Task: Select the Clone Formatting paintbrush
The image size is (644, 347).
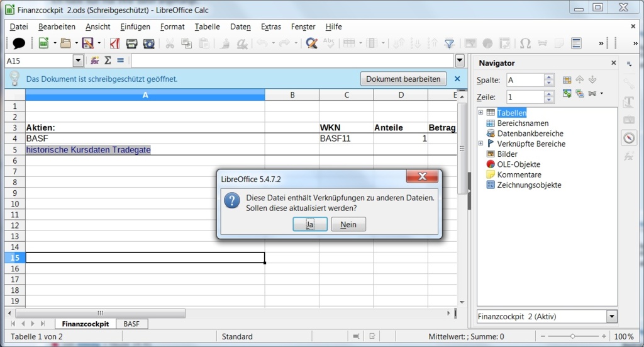Action: 225,43
